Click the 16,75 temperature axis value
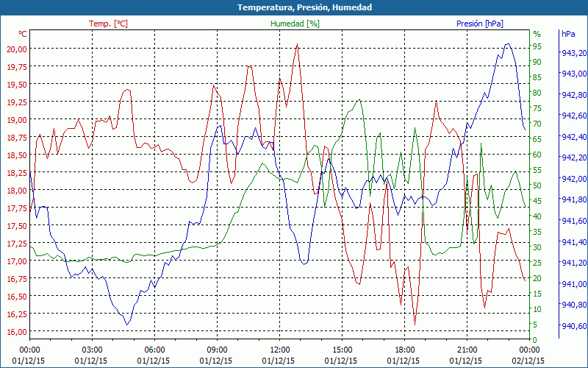This screenshot has height=368, width=588. (17, 278)
